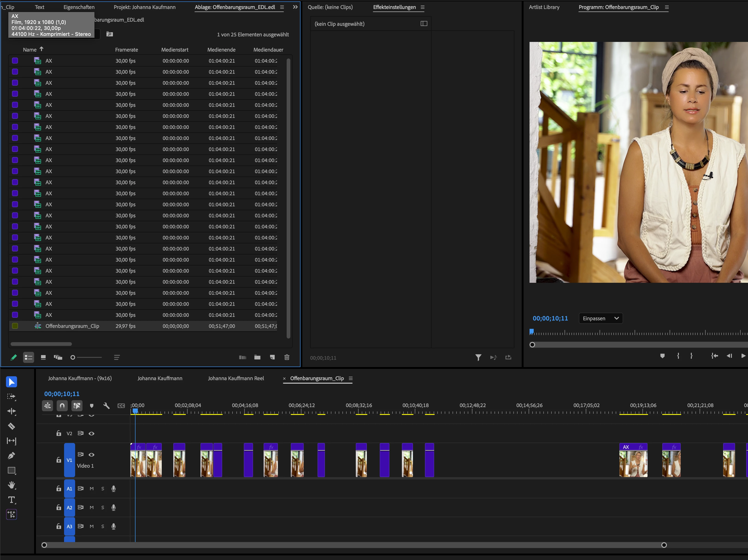Mute audio track A1
The width and height of the screenshot is (748, 560).
tap(91, 489)
